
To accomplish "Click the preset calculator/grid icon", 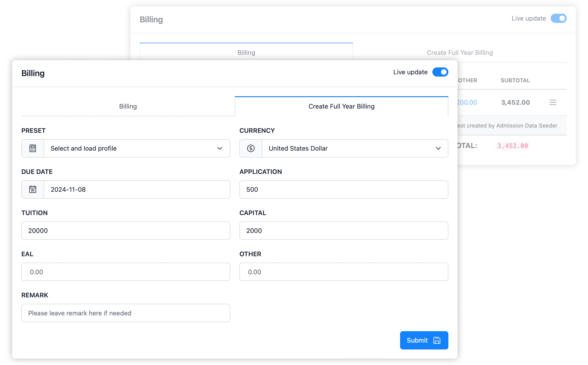I will click(x=33, y=148).
